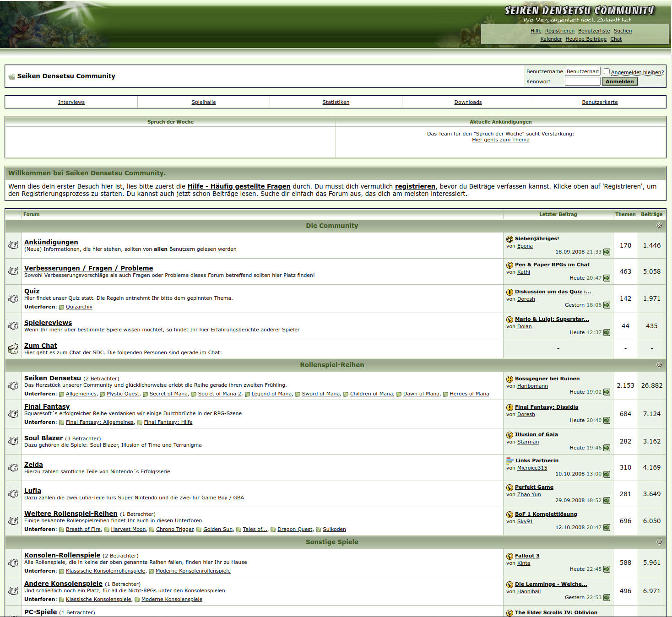Open the Statistiken navigation tab
The image size is (672, 617).
click(336, 102)
